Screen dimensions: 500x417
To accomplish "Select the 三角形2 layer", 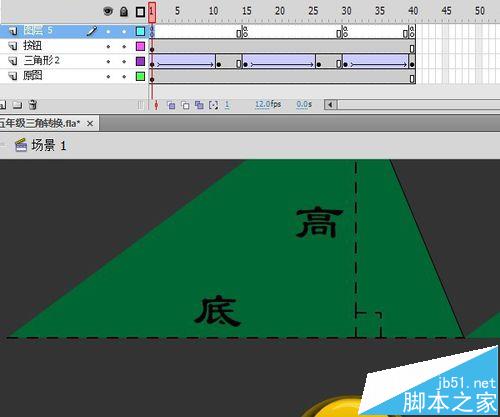I will (x=74, y=61).
